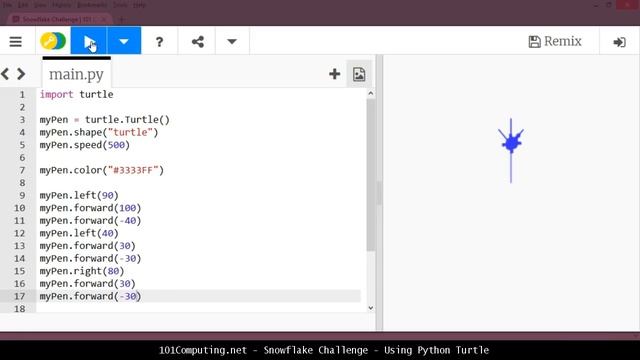Click the share icon

[x=198, y=42]
